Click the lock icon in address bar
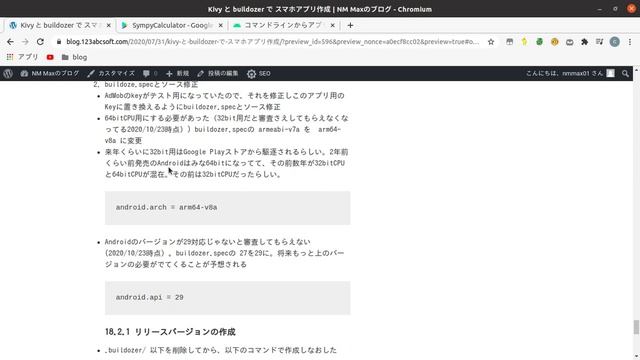The height and width of the screenshot is (360, 640). pos(59,42)
